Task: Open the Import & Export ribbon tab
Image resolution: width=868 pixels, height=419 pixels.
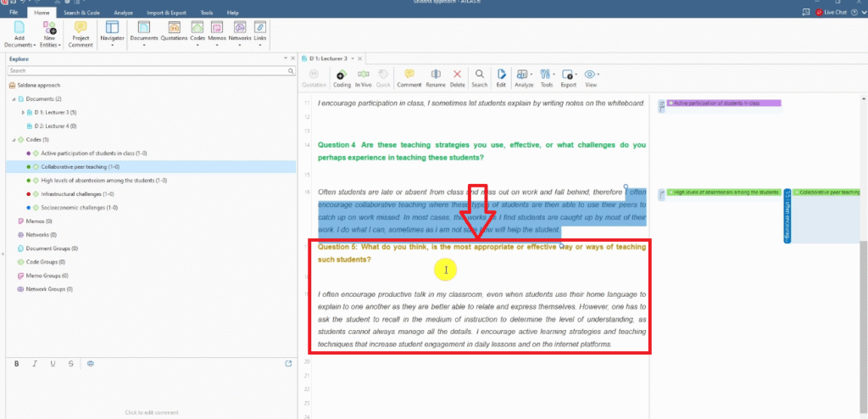Action: point(164,13)
